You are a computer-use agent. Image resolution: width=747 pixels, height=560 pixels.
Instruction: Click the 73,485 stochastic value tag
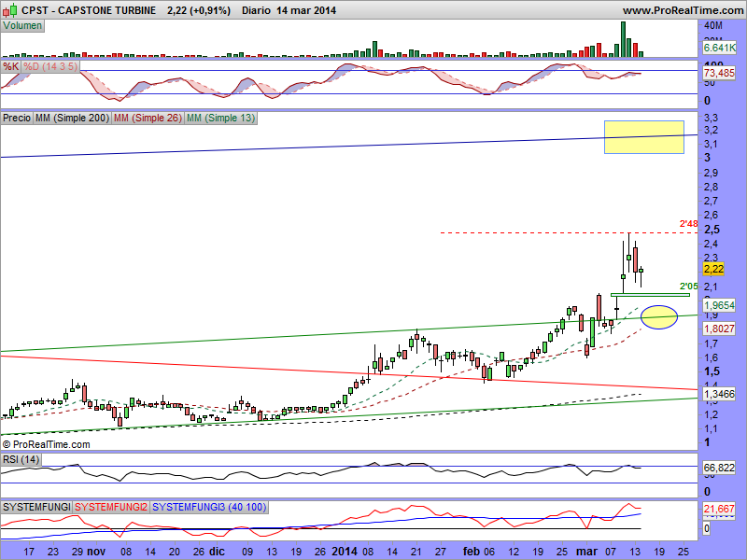[x=719, y=73]
